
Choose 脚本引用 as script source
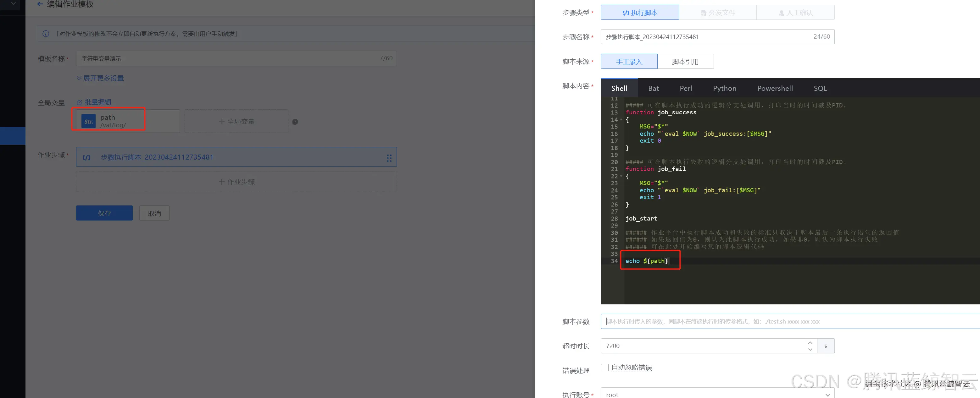pyautogui.click(x=685, y=62)
